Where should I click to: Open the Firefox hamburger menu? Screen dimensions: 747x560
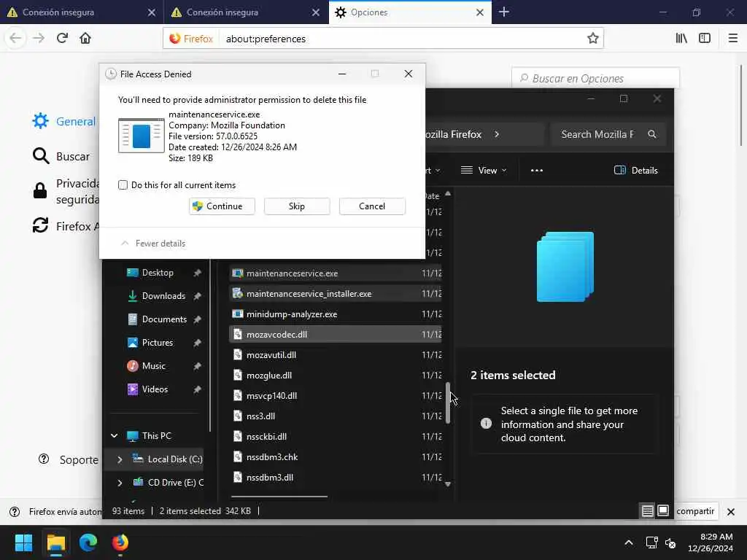coord(732,38)
